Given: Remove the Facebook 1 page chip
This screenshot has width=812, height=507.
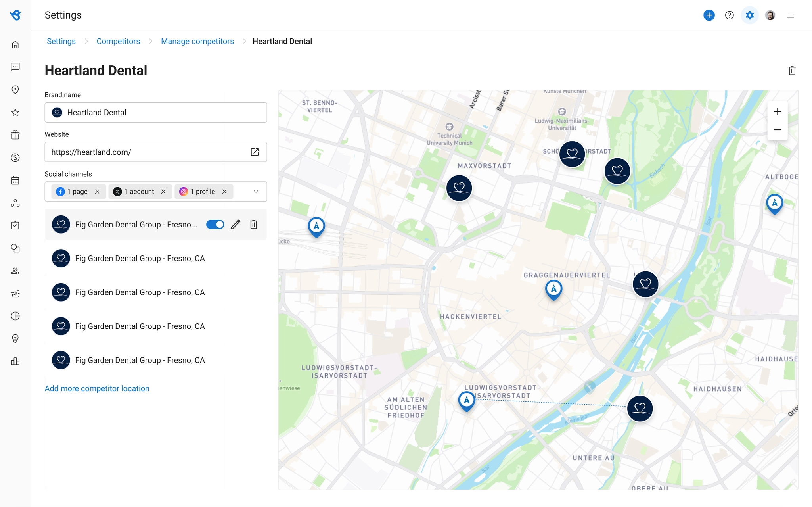Looking at the screenshot, I should pos(97,192).
